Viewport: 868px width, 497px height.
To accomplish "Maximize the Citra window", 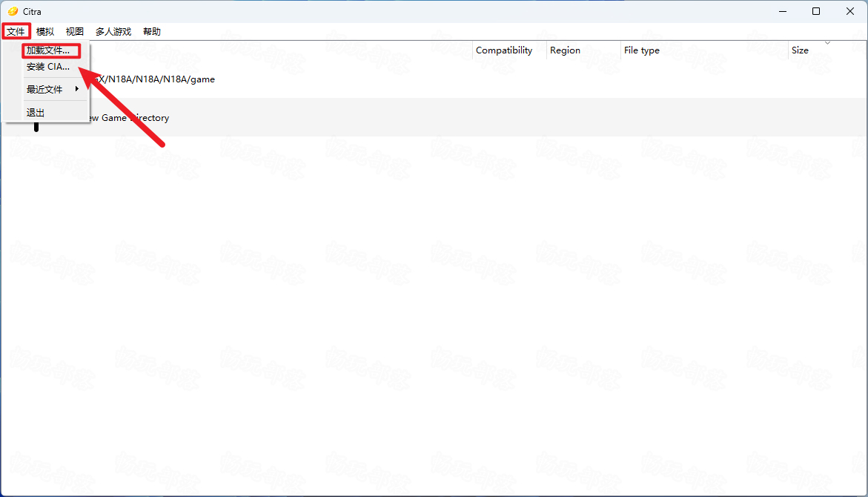I will 816,11.
